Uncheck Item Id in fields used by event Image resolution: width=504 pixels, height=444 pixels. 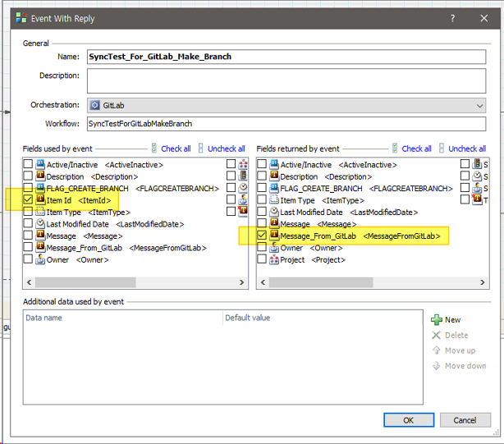click(x=28, y=199)
